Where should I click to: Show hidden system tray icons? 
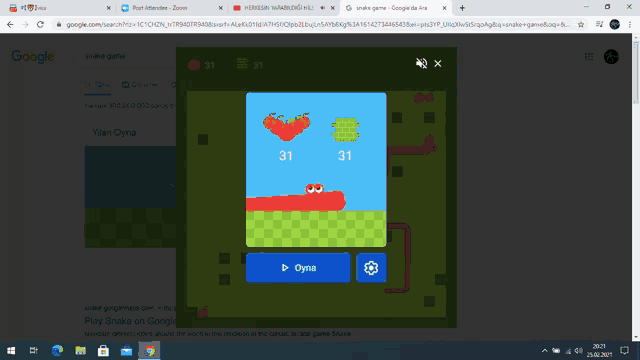click(x=544, y=351)
